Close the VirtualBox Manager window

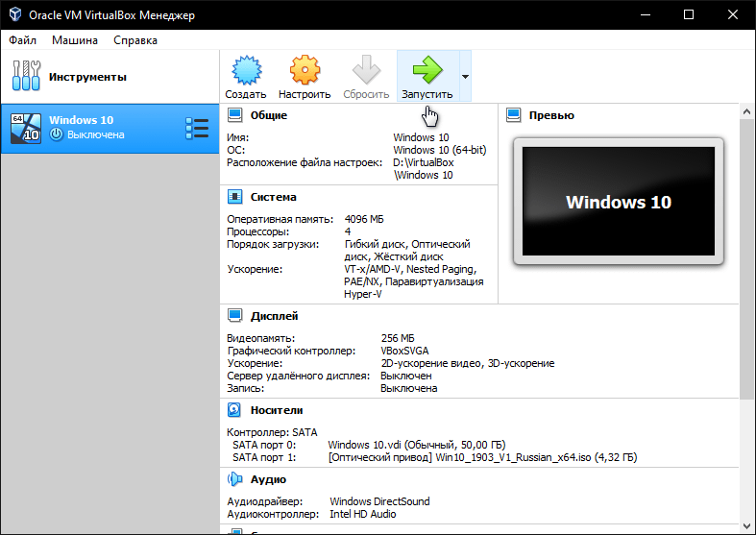tap(733, 14)
